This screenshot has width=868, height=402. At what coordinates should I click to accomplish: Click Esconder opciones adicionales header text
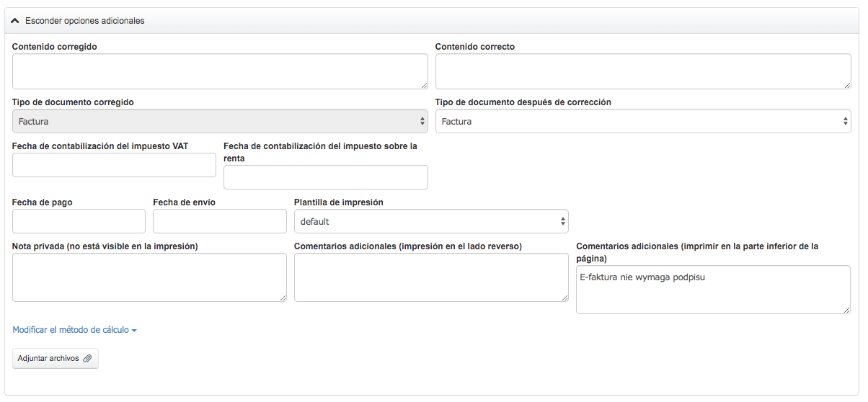(84, 21)
